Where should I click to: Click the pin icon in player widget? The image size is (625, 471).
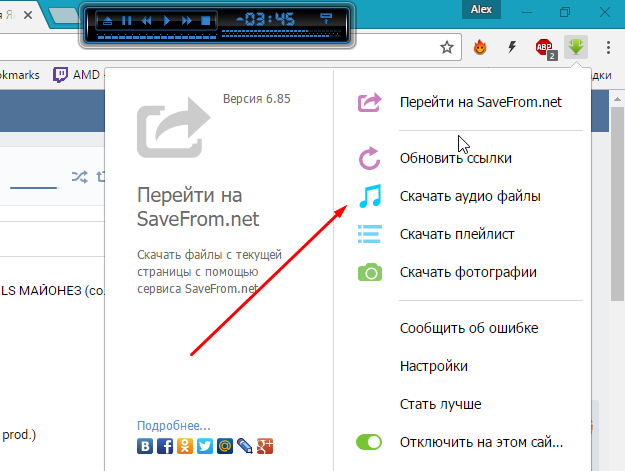point(326,18)
